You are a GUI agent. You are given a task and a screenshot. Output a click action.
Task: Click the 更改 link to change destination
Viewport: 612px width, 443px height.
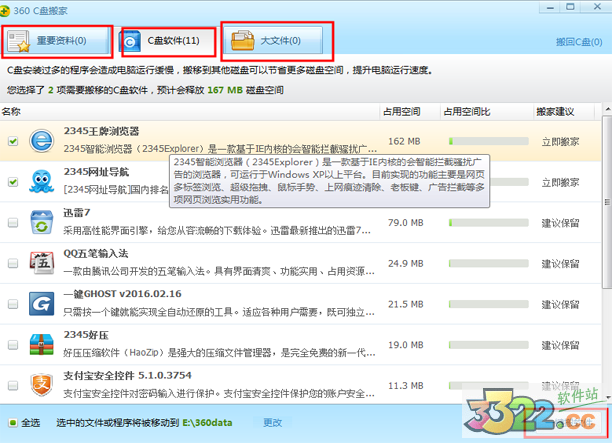click(272, 423)
